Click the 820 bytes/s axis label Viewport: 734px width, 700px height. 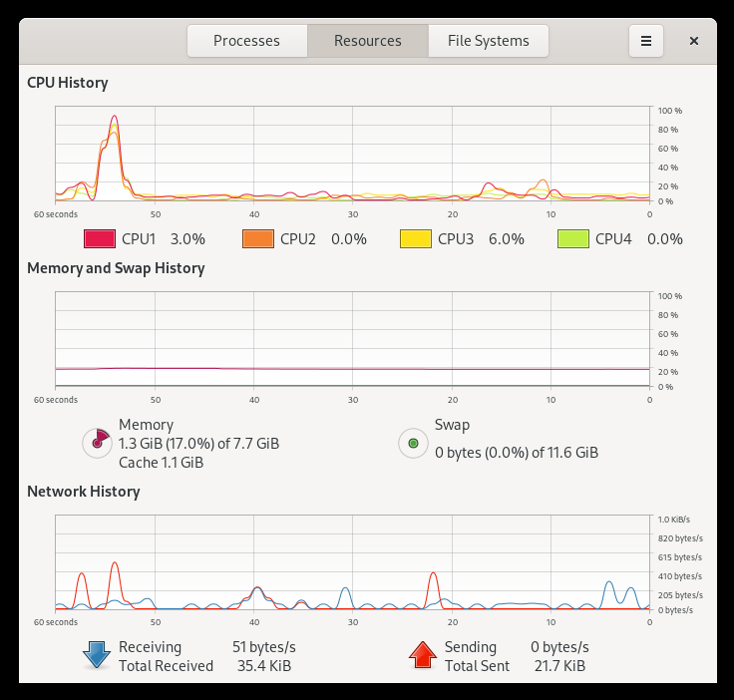click(x=680, y=538)
